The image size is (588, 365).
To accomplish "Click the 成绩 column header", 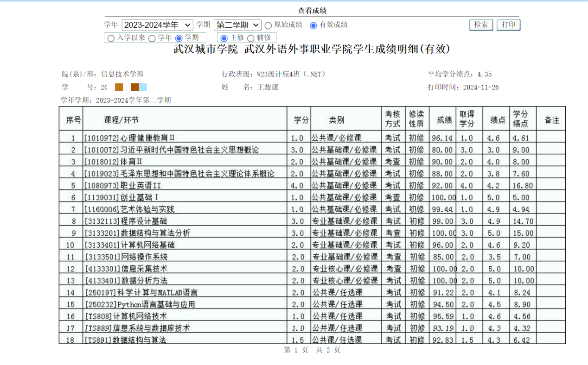I will (444, 120).
